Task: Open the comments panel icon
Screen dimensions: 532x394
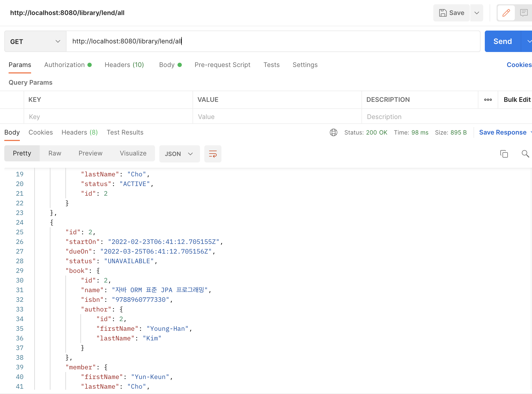Action: [524, 13]
